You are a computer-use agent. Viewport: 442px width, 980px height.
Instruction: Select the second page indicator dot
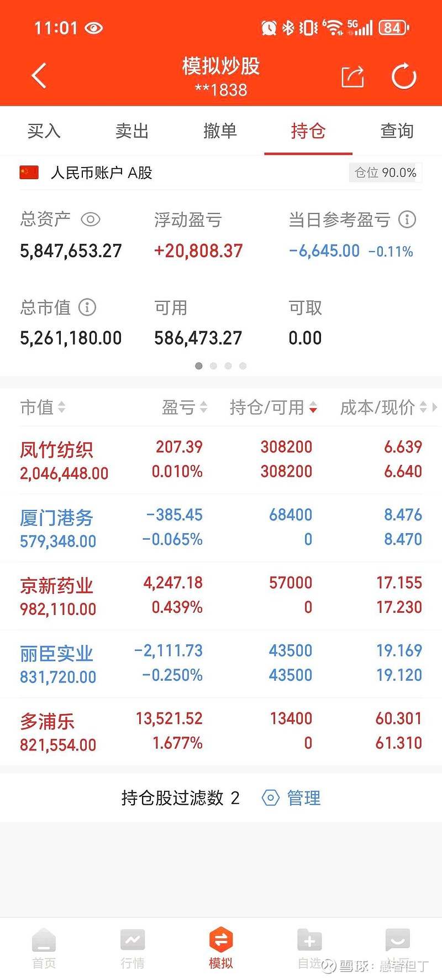[x=213, y=366]
